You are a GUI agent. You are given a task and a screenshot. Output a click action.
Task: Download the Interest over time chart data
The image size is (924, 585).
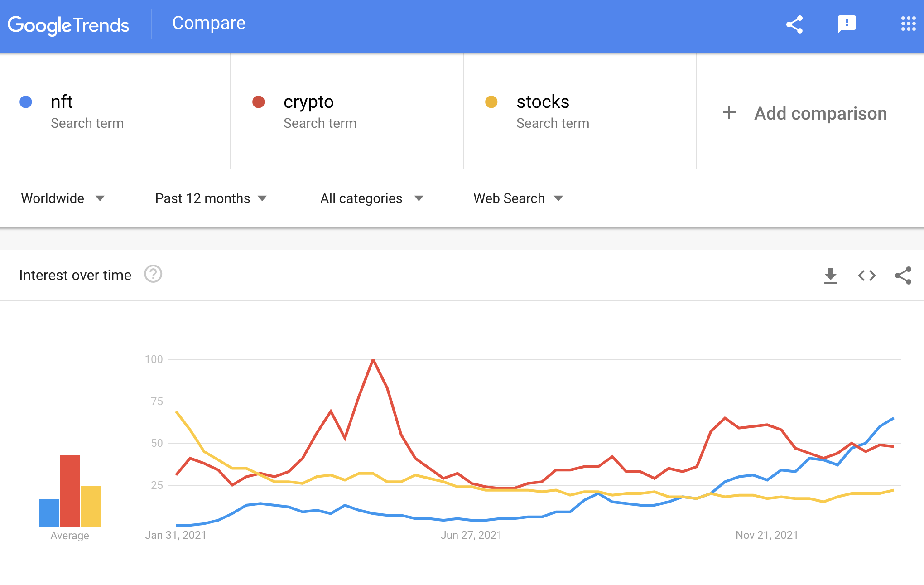(830, 276)
